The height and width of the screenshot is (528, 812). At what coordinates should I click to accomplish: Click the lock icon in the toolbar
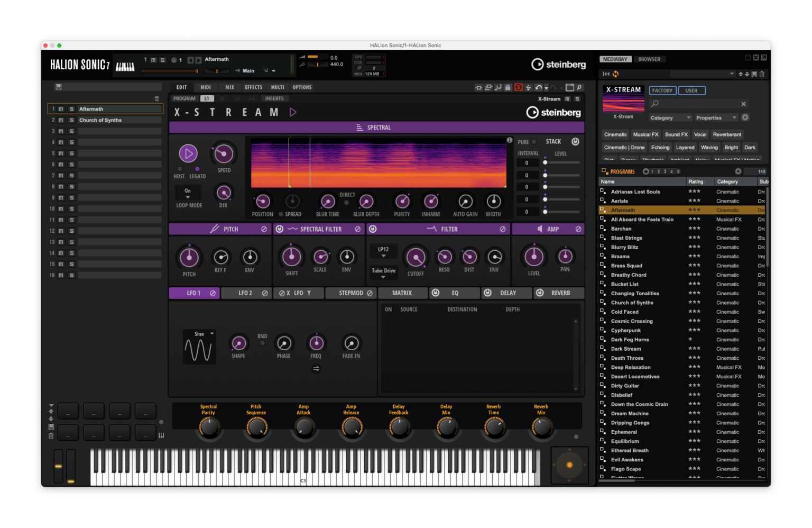tap(508, 87)
